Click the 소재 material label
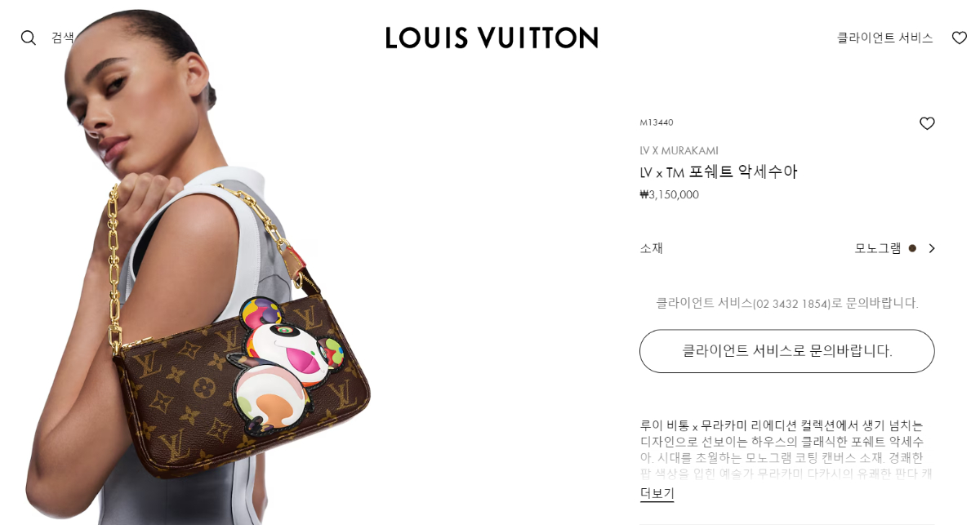 click(x=651, y=248)
